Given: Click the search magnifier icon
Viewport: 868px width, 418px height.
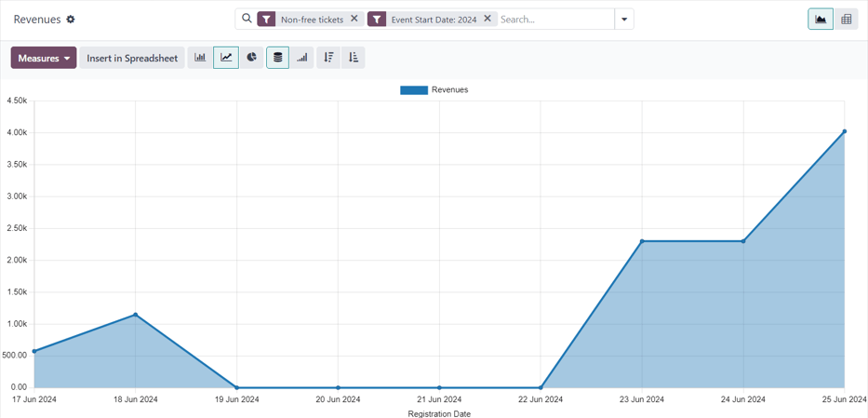Looking at the screenshot, I should pyautogui.click(x=247, y=19).
